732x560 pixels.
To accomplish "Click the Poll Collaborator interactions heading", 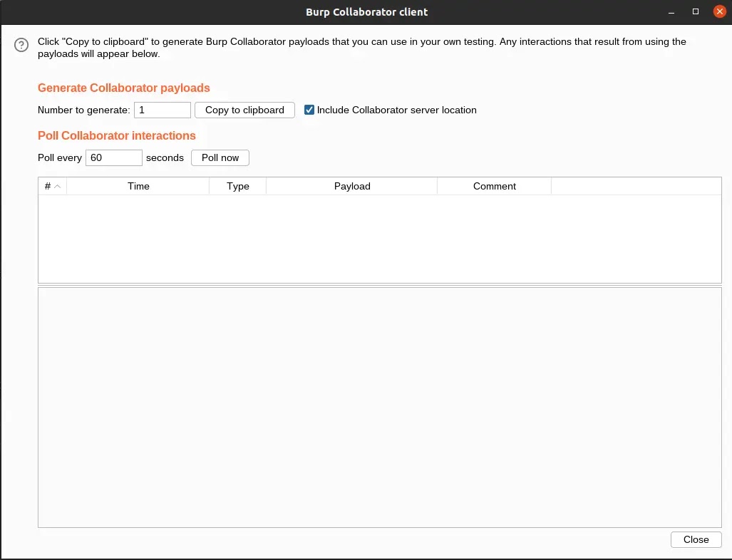I will pos(117,135).
